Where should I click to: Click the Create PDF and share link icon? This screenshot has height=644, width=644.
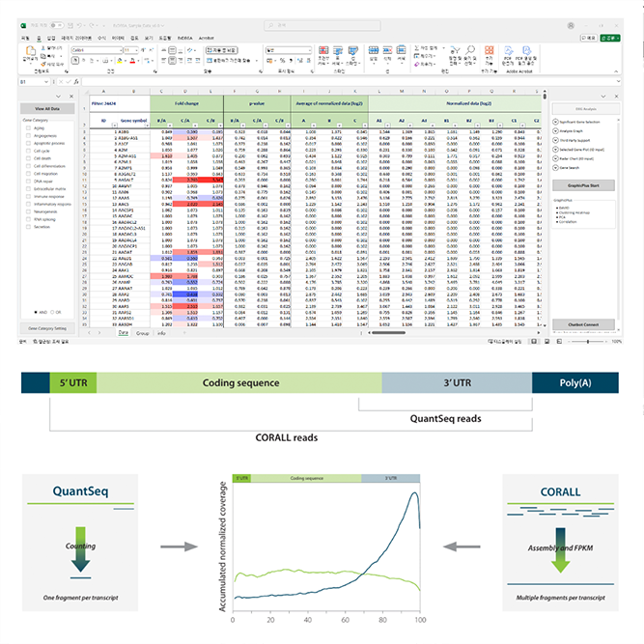526,50
